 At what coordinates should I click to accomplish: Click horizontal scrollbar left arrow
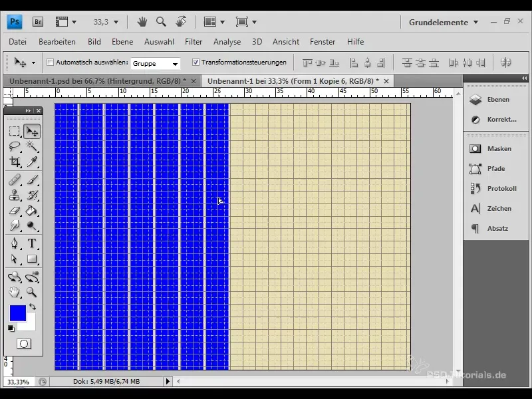pos(178,381)
